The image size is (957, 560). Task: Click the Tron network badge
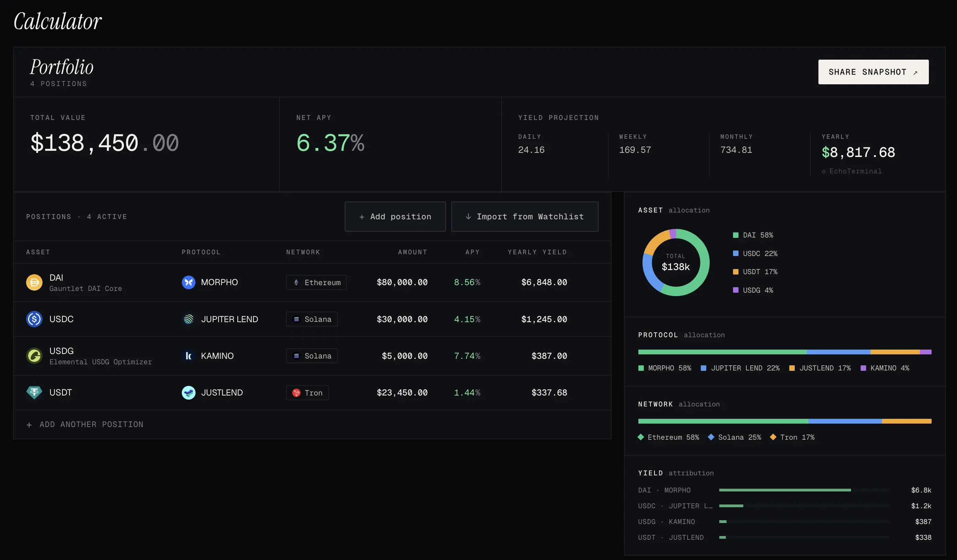pyautogui.click(x=307, y=393)
